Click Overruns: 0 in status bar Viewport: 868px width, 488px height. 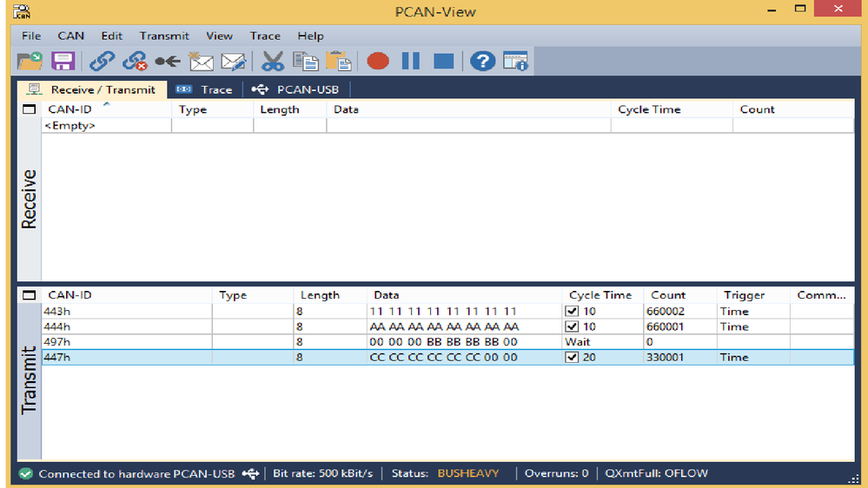[x=556, y=473]
